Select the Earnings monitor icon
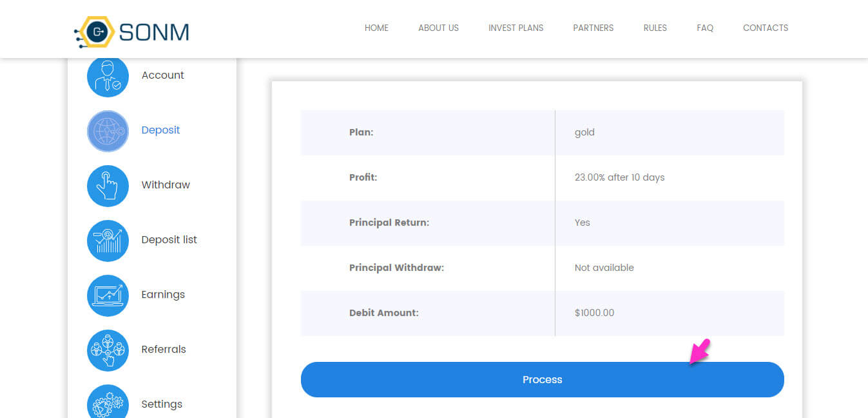Viewport: 868px width, 418px height. [x=108, y=294]
